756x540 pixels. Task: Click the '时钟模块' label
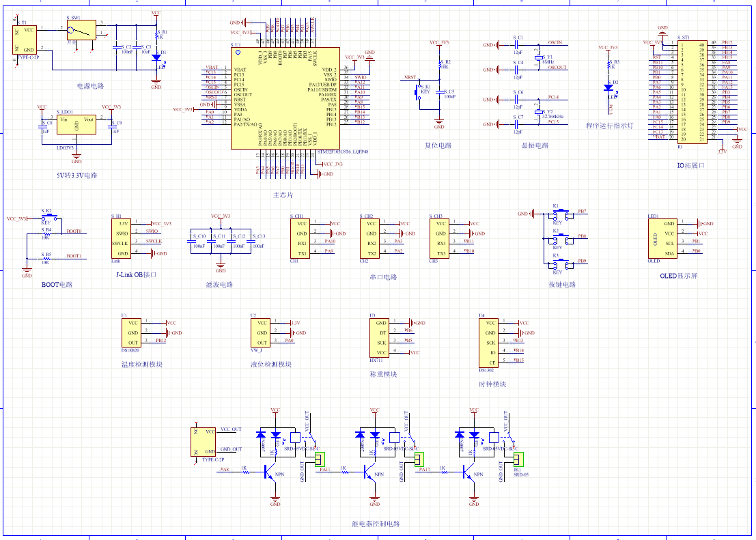point(492,384)
